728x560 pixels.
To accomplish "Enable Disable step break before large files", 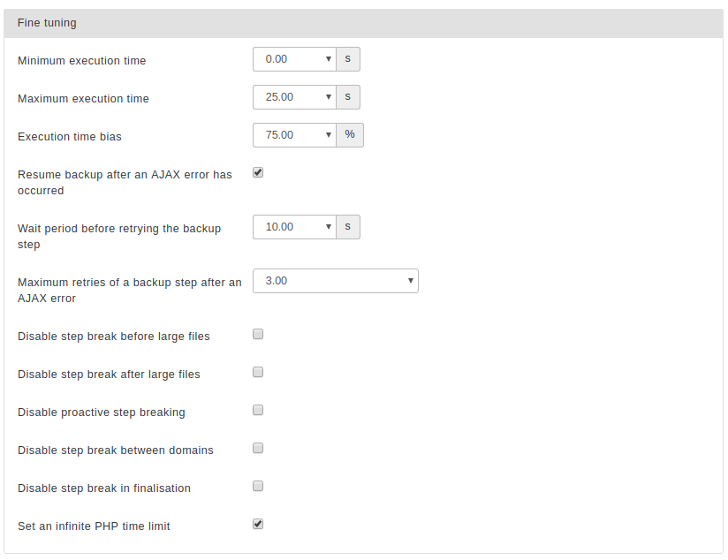I will tap(258, 335).
